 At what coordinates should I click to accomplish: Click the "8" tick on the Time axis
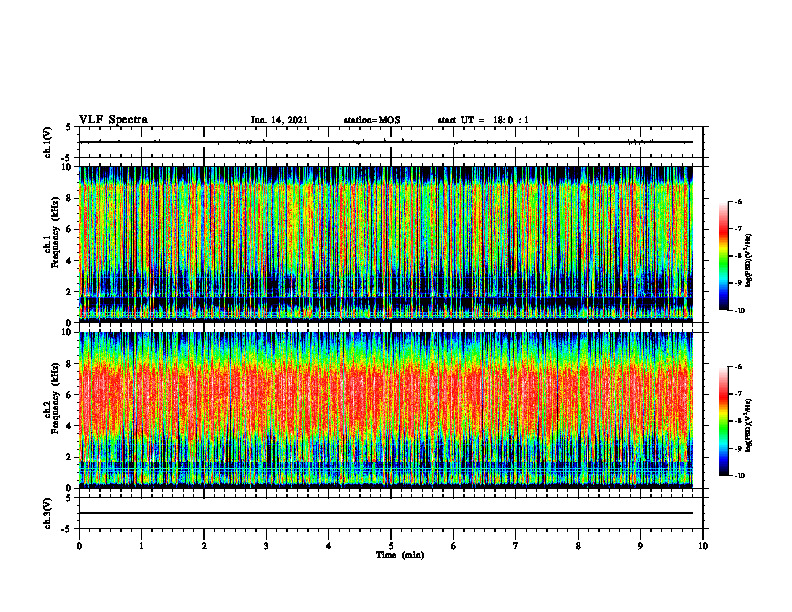coord(578,546)
